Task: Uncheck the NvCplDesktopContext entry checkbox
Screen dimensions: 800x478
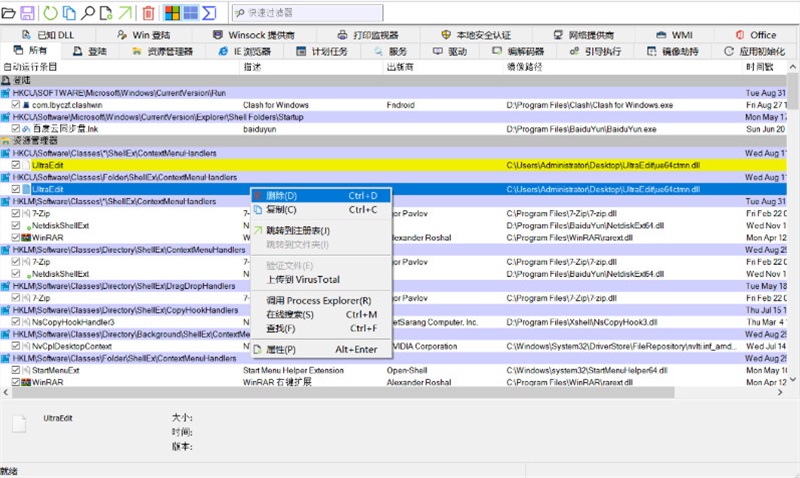Action: pos(16,346)
